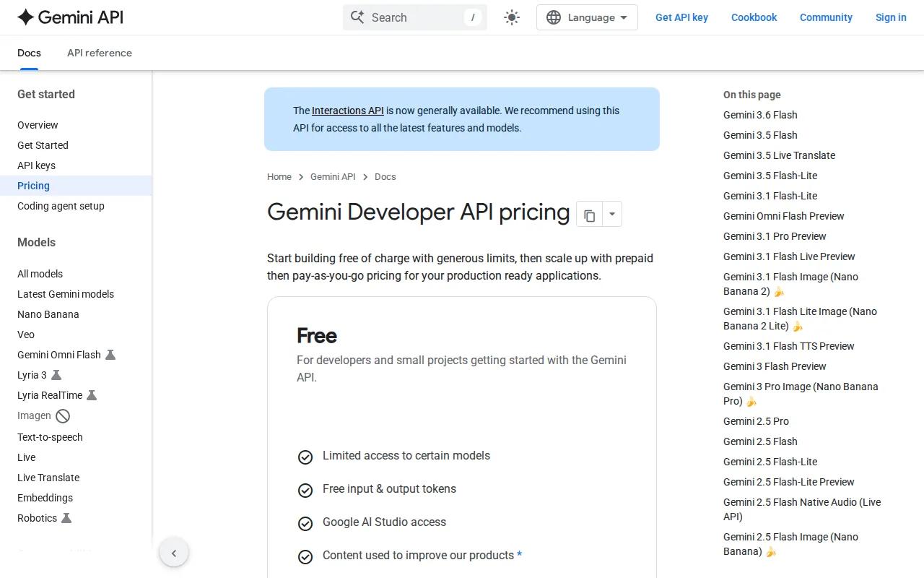Click the asterisk footnote link after products
The image size is (924, 578).
point(519,555)
